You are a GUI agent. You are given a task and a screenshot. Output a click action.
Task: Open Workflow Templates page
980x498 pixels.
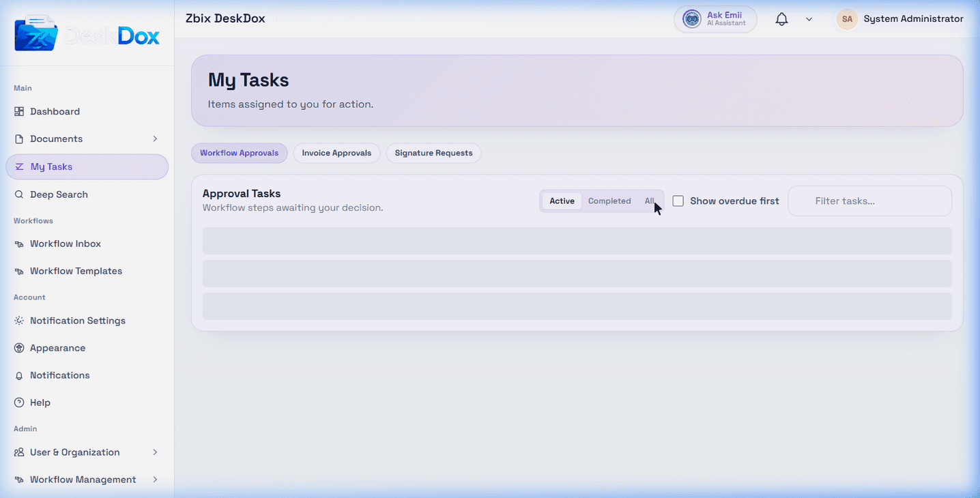pyautogui.click(x=87, y=271)
